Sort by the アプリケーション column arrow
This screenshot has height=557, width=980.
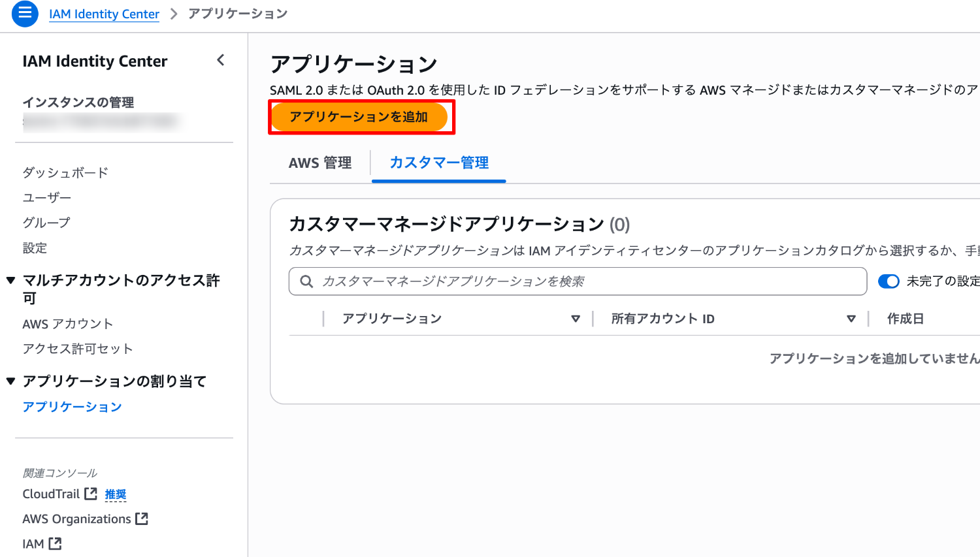click(x=576, y=319)
